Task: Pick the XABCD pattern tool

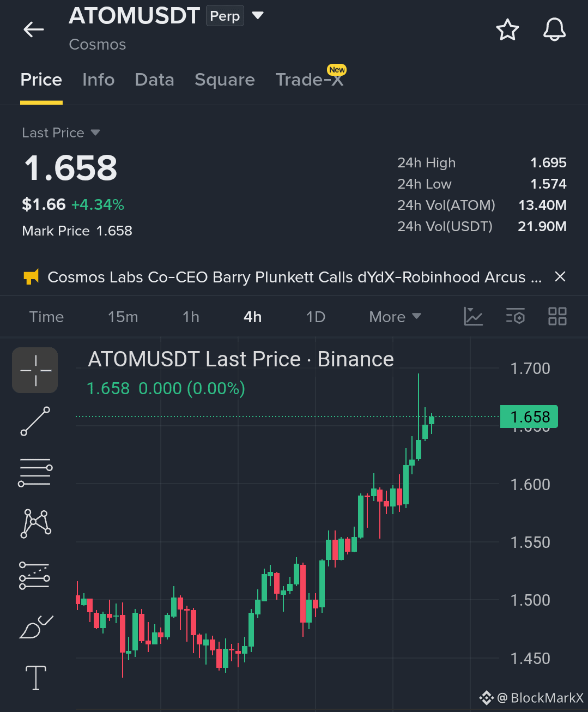Action: [35, 523]
